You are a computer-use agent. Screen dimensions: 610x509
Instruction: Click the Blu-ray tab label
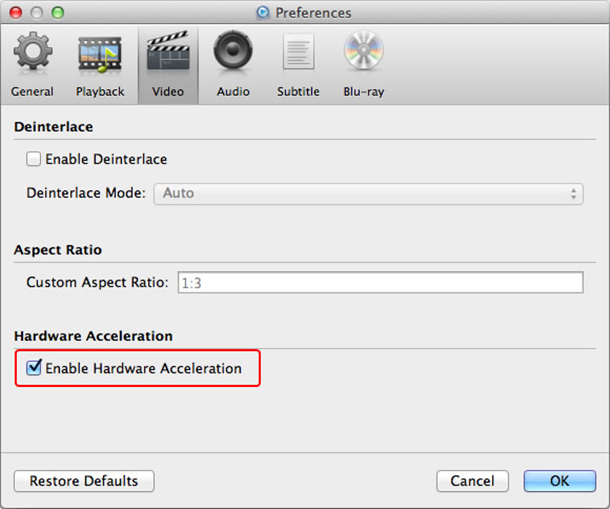pos(364,92)
